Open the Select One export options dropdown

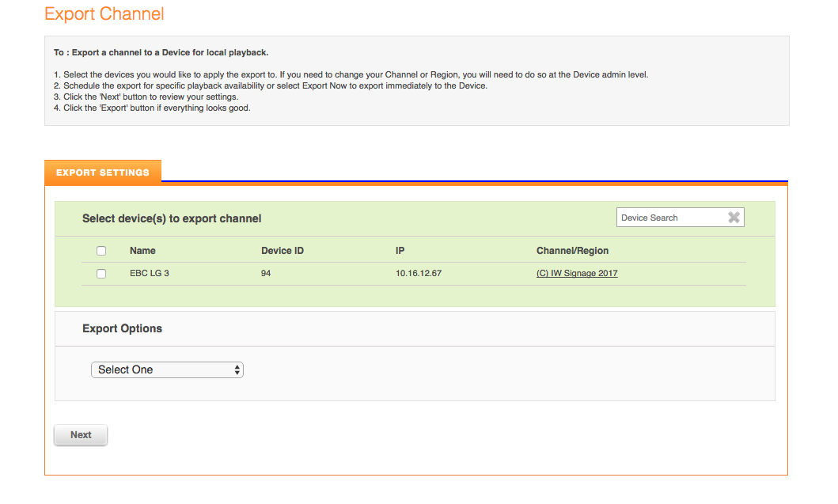pyautogui.click(x=168, y=369)
